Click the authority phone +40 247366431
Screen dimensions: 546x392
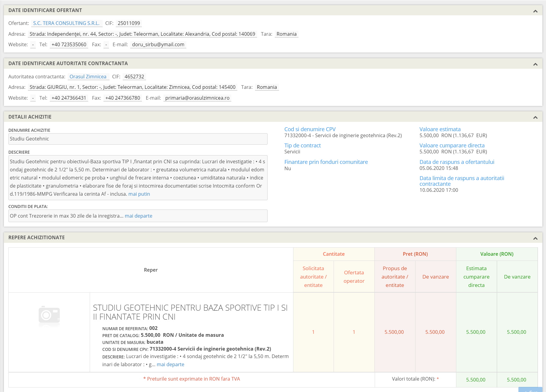(x=69, y=98)
